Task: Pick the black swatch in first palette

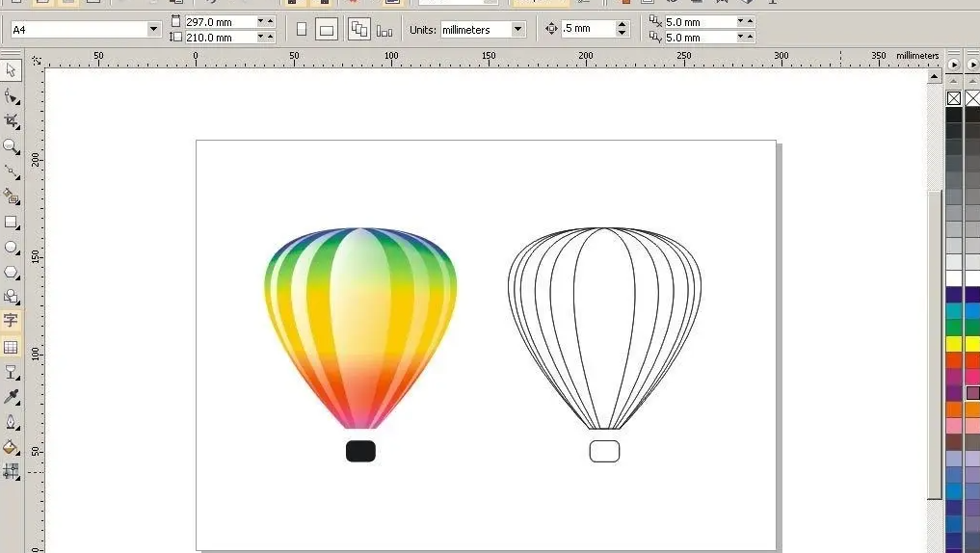Action: (x=954, y=115)
